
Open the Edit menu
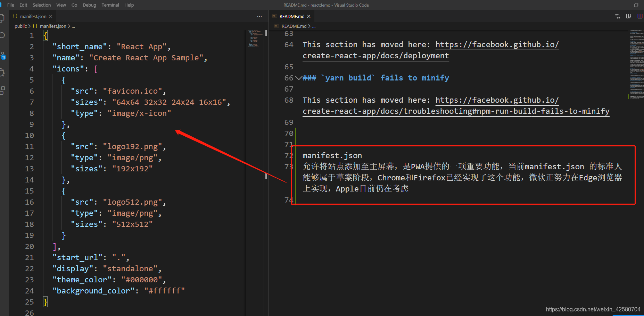point(23,5)
